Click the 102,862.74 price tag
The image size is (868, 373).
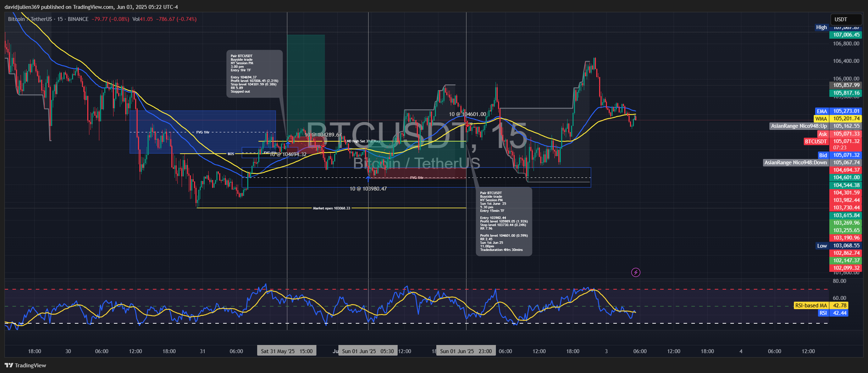846,253
